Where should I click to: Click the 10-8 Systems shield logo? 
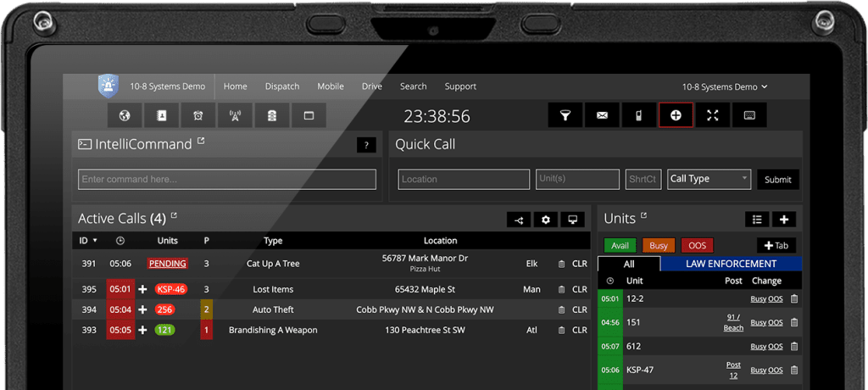108,86
